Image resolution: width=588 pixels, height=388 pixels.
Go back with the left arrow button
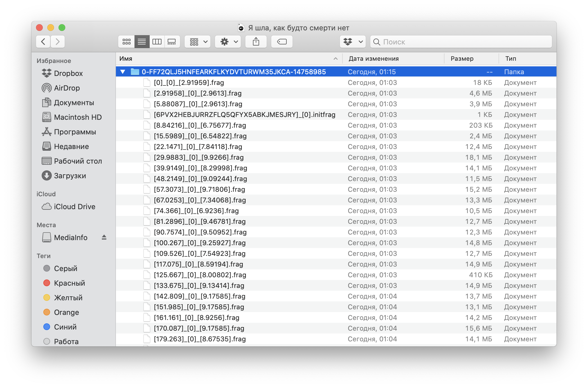[43, 42]
